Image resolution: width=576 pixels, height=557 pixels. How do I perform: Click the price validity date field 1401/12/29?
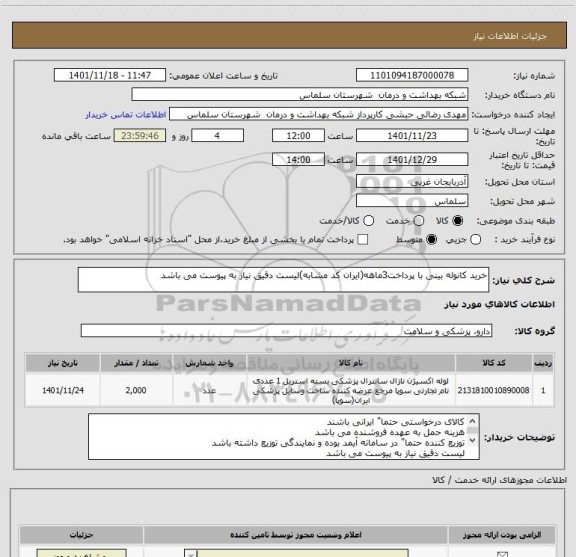pos(412,160)
